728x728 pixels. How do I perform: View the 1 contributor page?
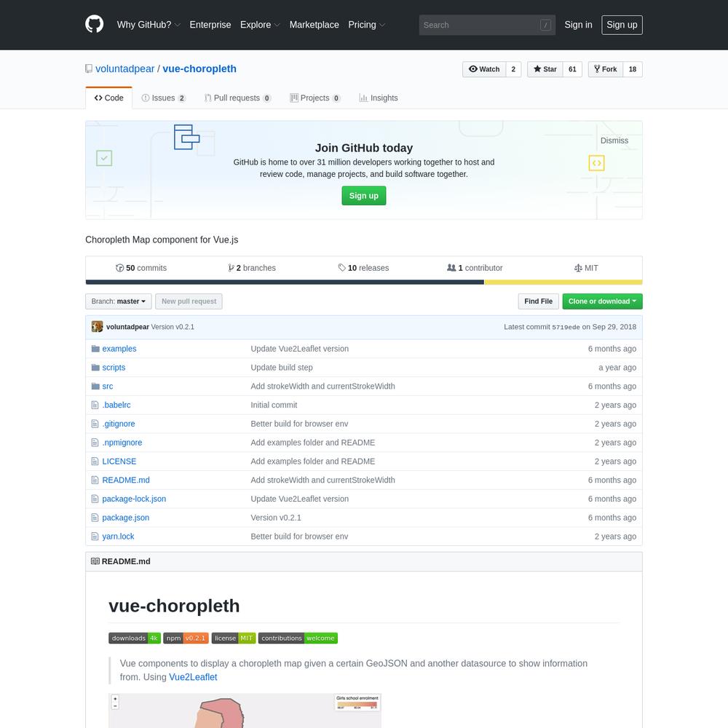(475, 268)
